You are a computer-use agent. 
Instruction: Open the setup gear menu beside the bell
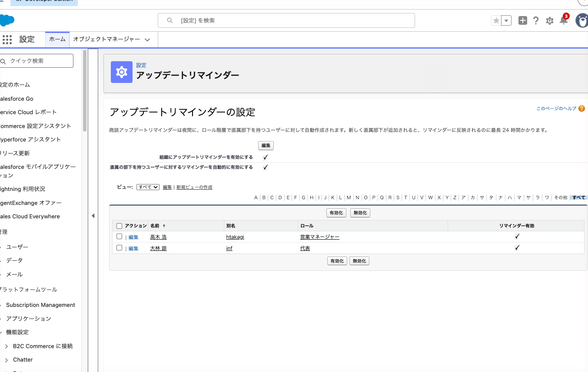tap(550, 21)
